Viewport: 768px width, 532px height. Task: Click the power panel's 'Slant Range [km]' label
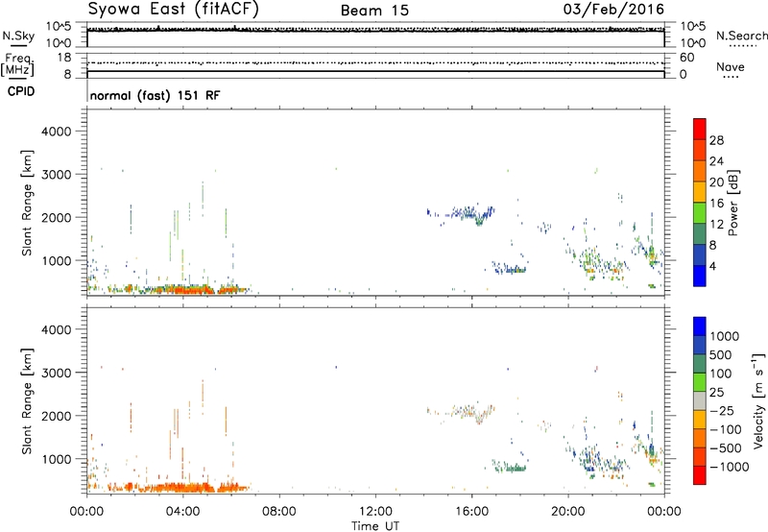27,203
